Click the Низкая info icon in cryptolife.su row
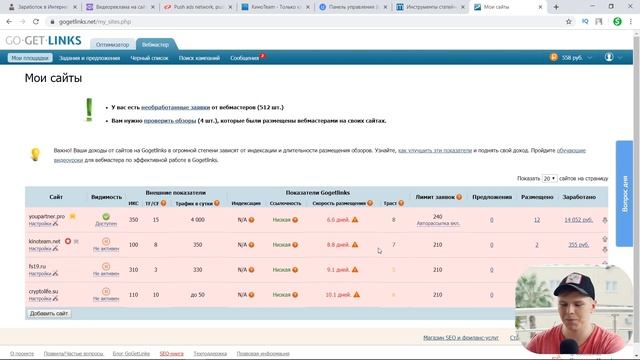 click(x=295, y=295)
